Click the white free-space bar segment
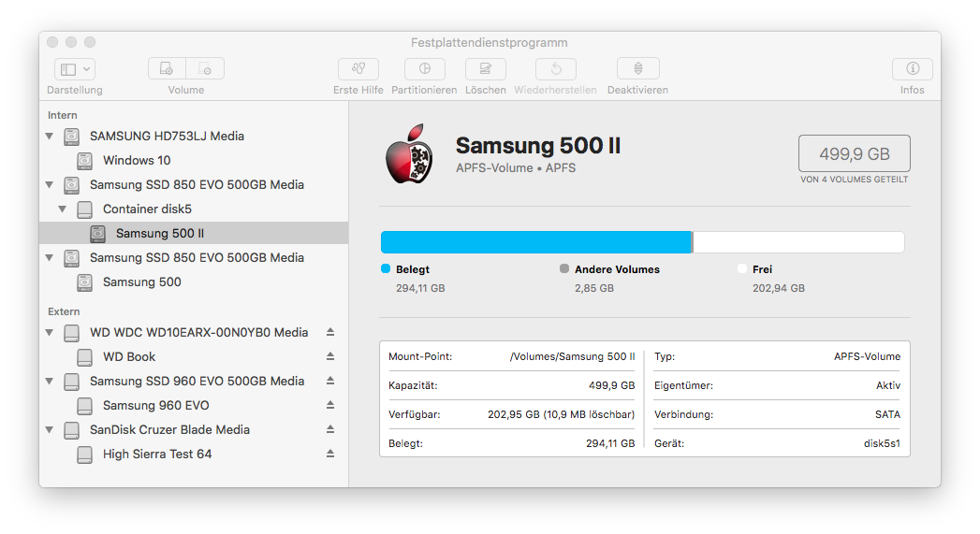This screenshot has width=980, height=534. (798, 242)
